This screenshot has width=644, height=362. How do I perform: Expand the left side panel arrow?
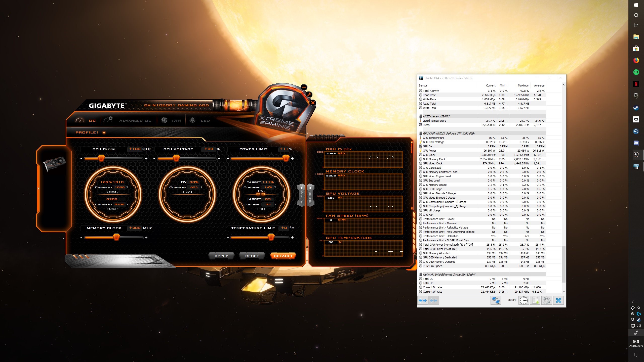(x=38, y=189)
